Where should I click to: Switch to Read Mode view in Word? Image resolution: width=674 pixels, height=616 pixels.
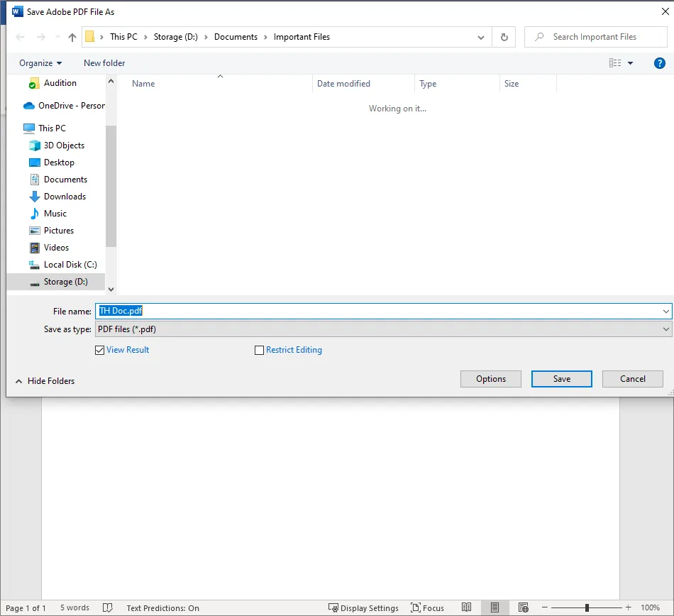466,607
